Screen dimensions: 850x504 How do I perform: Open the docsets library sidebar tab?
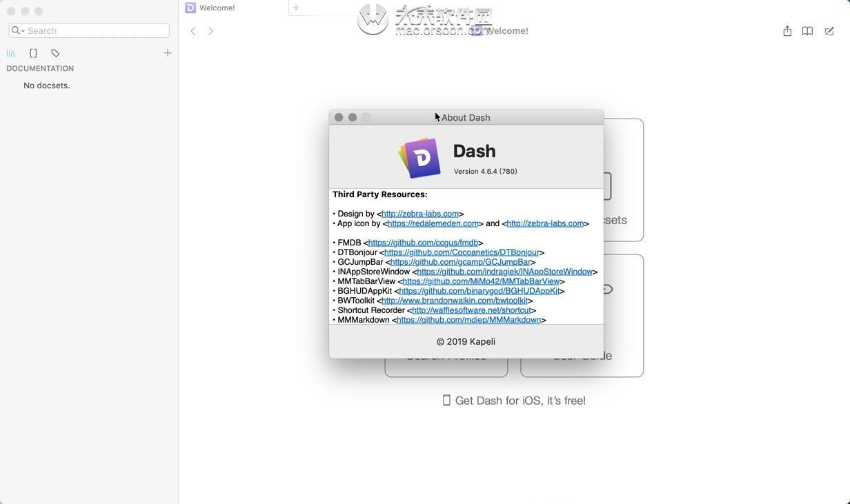click(x=11, y=53)
